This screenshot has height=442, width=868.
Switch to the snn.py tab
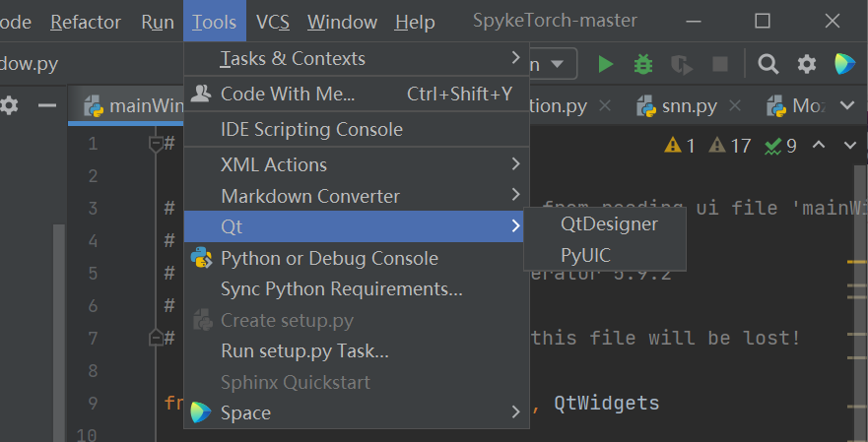pyautogui.click(x=690, y=105)
